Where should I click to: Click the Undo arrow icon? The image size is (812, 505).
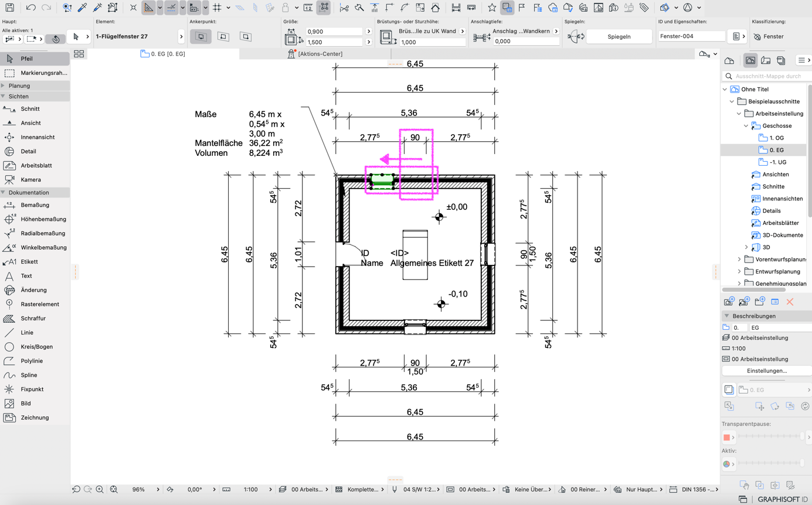[x=31, y=8]
